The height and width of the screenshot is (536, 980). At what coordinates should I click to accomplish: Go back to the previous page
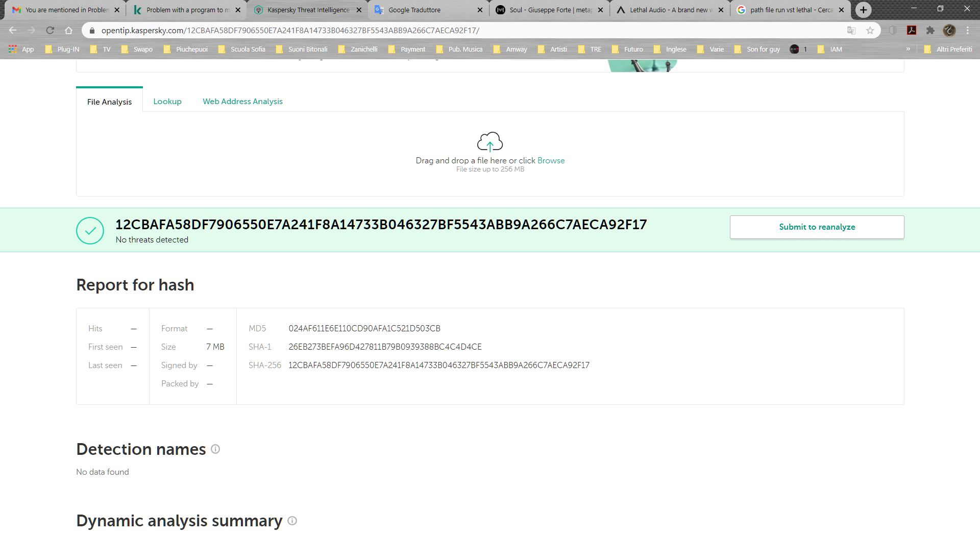click(13, 31)
